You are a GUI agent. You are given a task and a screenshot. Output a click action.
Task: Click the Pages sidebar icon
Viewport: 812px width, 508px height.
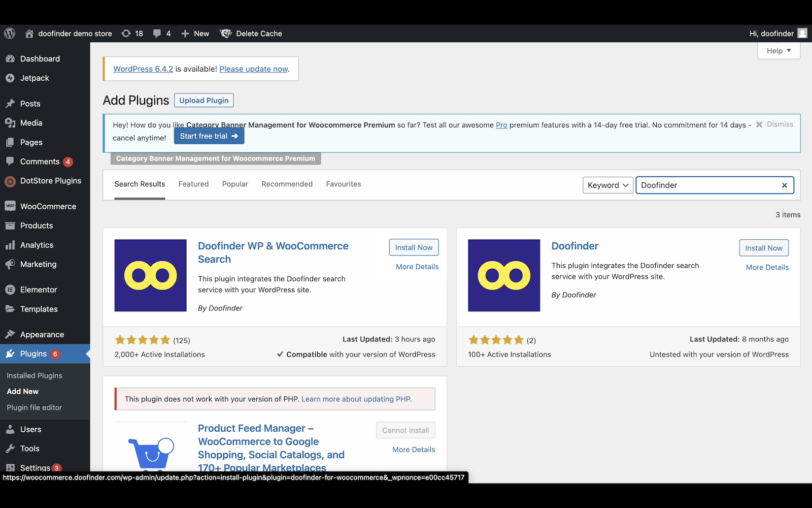coord(10,142)
